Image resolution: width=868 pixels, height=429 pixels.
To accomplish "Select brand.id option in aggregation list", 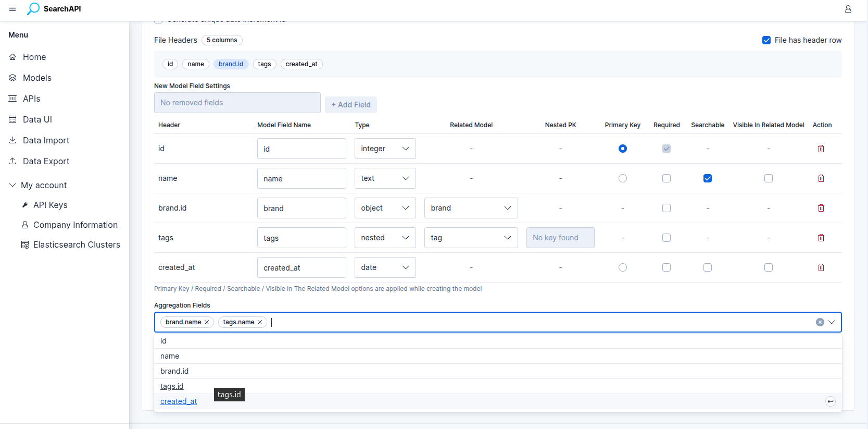I will click(498, 371).
